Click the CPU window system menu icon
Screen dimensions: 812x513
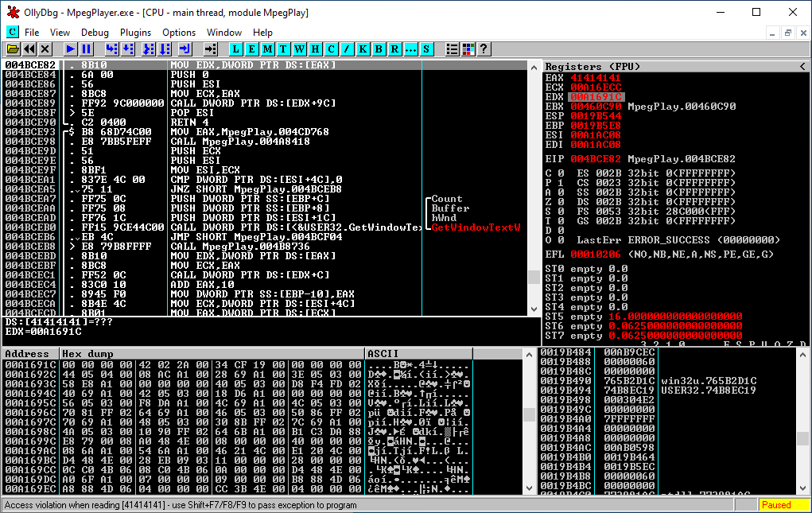[13, 32]
